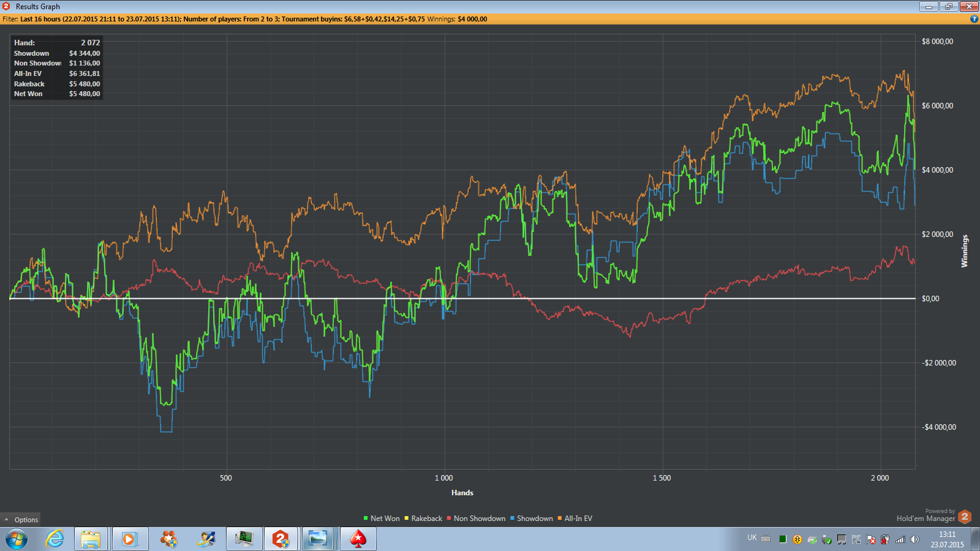Open Windows Media Player taskbar icon
980x551 pixels.
129,539
